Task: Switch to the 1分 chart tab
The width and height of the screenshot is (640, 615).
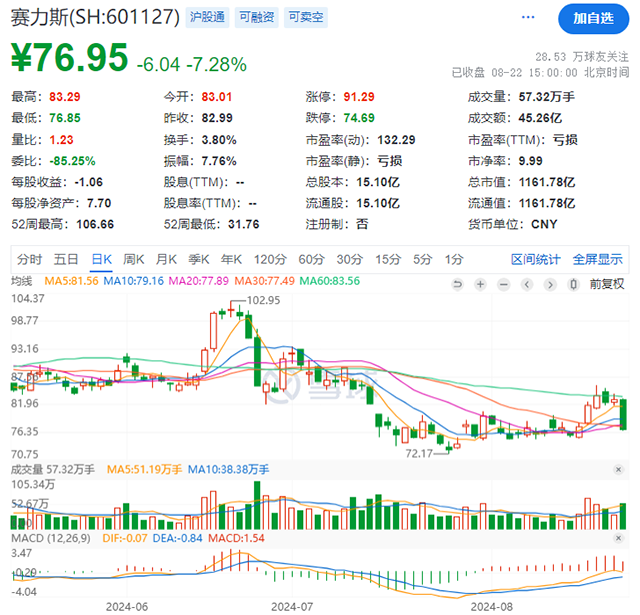Action: [454, 259]
